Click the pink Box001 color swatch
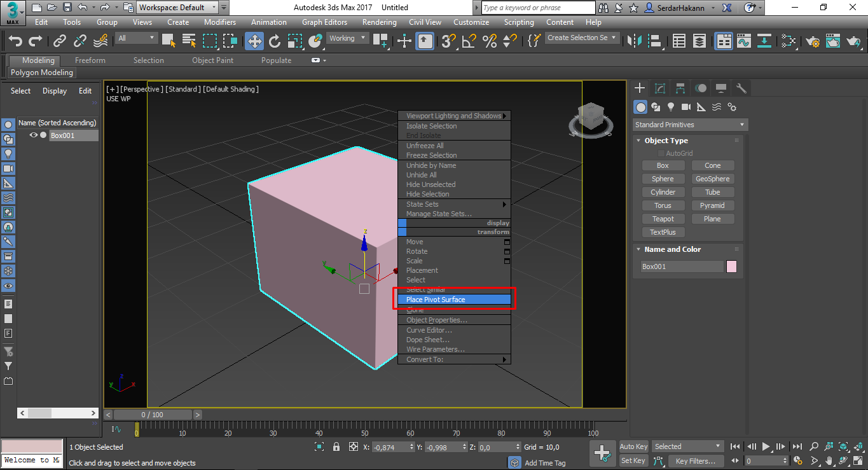Screen dimensions: 868x470 [731, 266]
